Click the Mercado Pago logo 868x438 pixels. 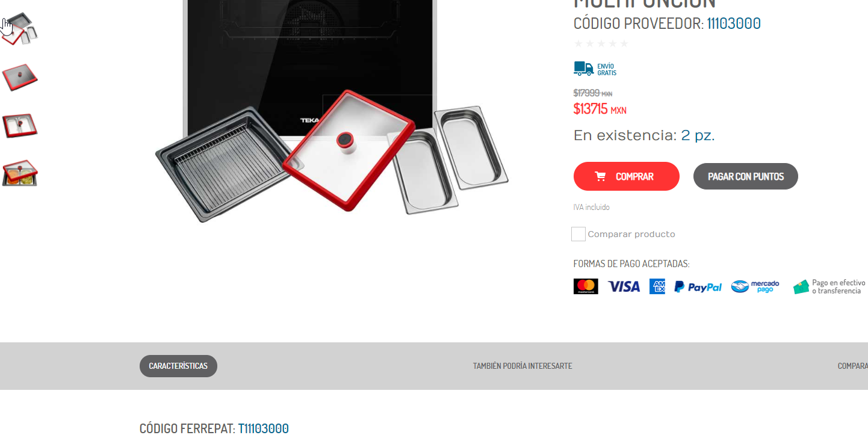[755, 286]
